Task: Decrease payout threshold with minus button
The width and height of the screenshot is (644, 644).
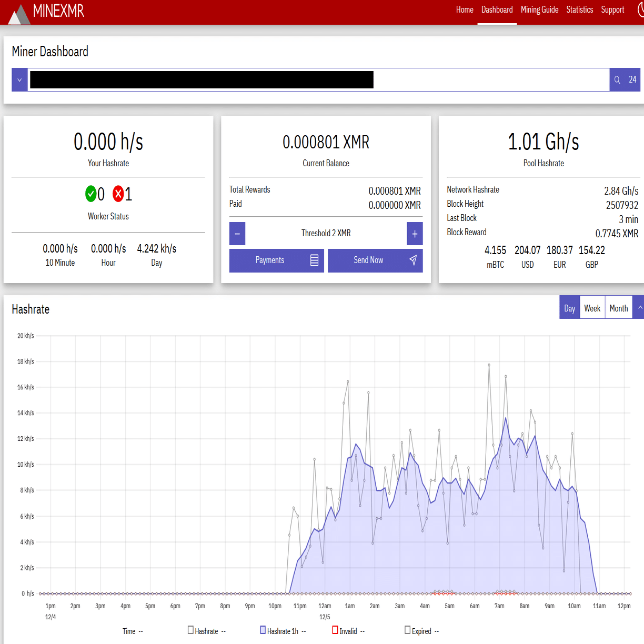Action: click(x=237, y=234)
